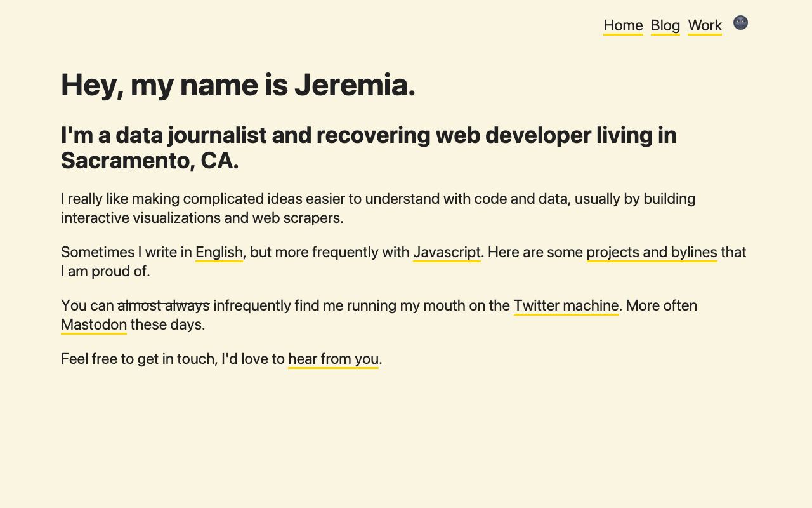Open the Twitter machine link

566,306
